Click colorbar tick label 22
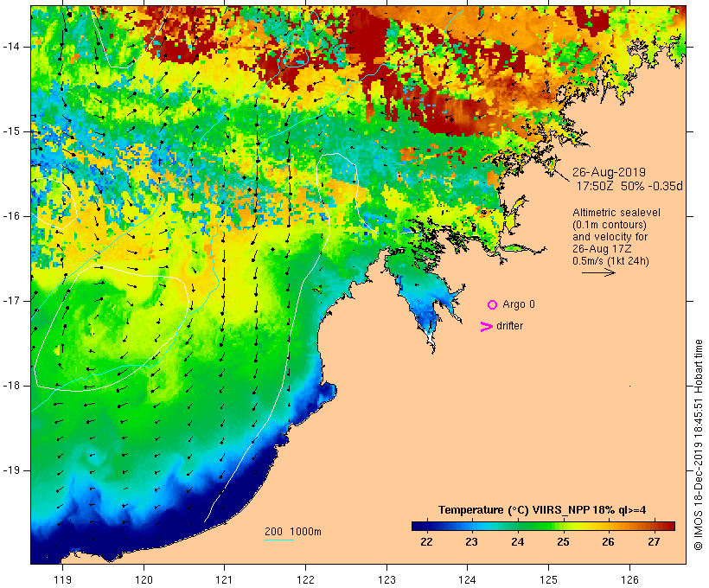Screen dimensions: 709x588 (x=426, y=542)
